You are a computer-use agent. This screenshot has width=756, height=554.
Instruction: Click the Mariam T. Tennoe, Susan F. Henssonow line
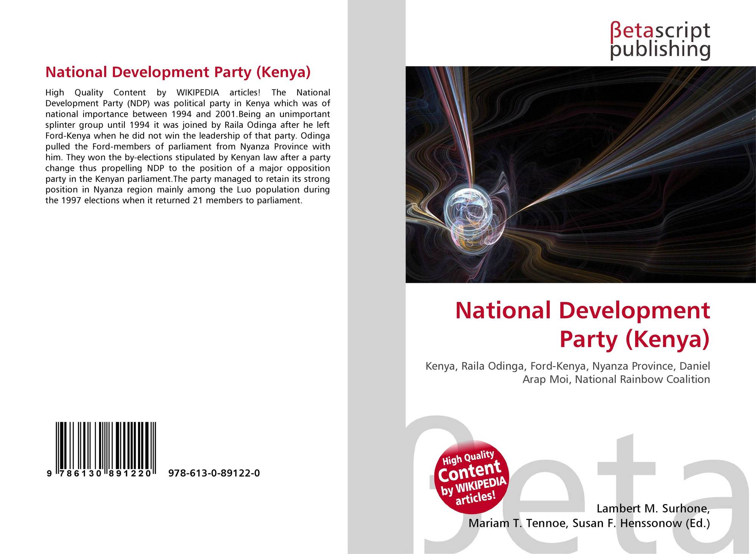coord(589,523)
